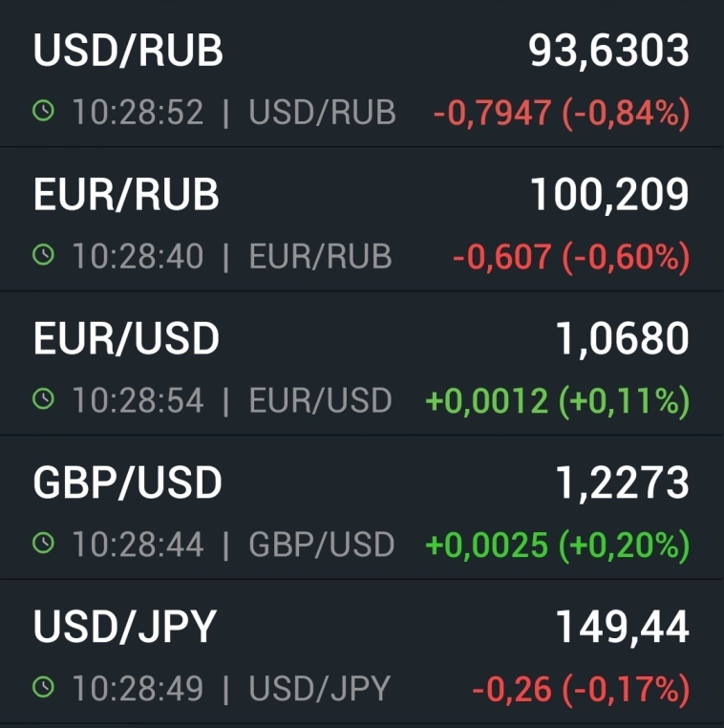Click the clock icon in USD/JPY row
Screen dimensions: 724x728
[x=43, y=688]
